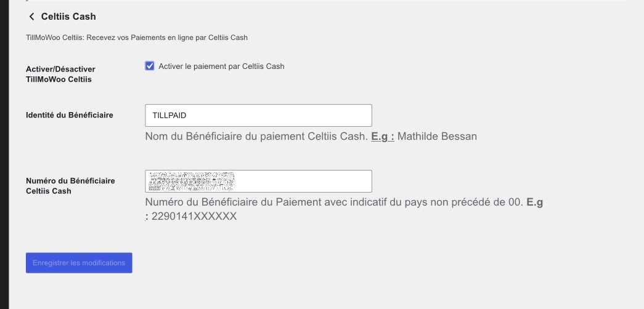Click the 'indicatif du pays non précédé de 00' help text
This screenshot has height=309, width=644.
click(x=437, y=203)
